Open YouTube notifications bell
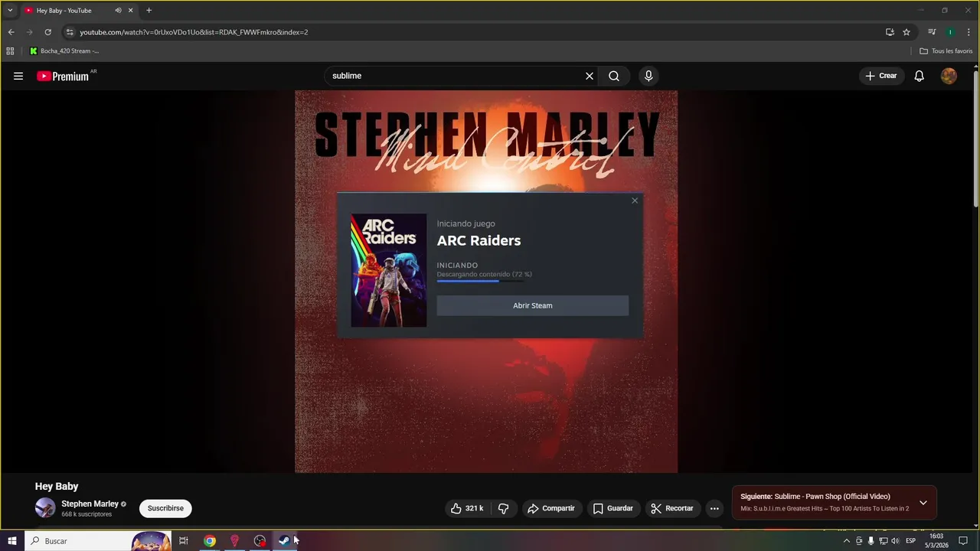980x551 pixels. point(920,76)
